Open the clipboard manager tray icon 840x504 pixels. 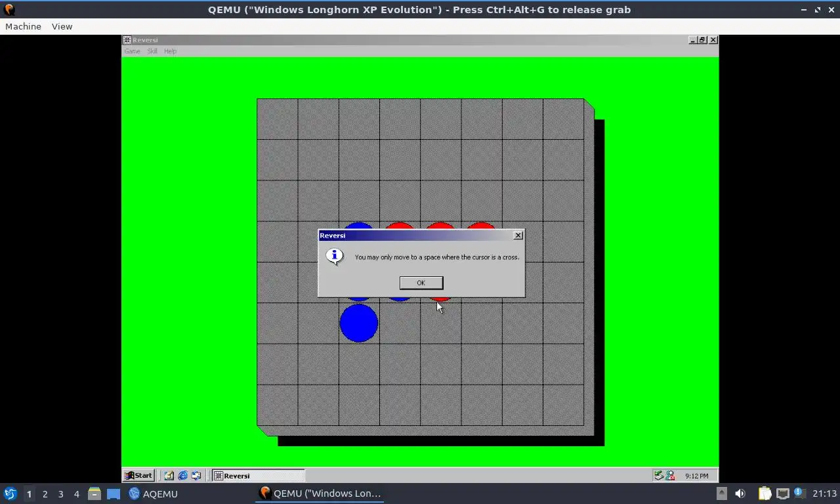[x=765, y=493]
